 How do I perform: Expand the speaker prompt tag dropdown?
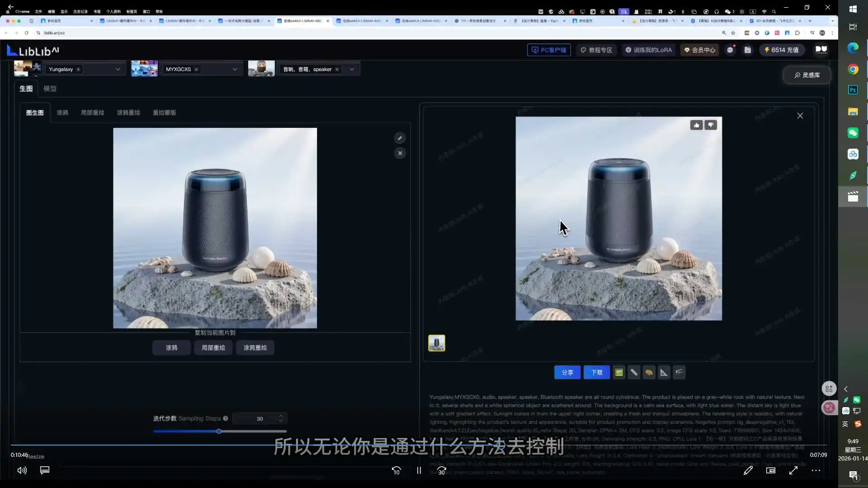(351, 69)
